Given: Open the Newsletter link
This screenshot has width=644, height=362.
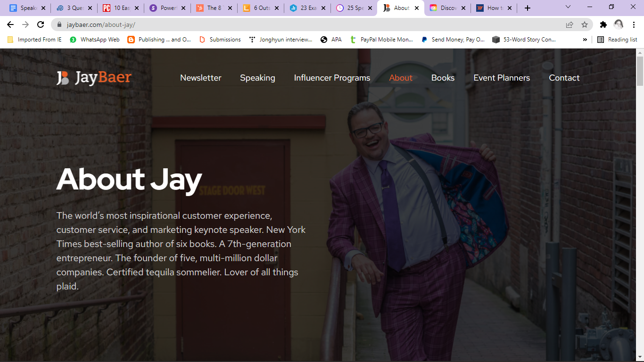Looking at the screenshot, I should [x=200, y=78].
